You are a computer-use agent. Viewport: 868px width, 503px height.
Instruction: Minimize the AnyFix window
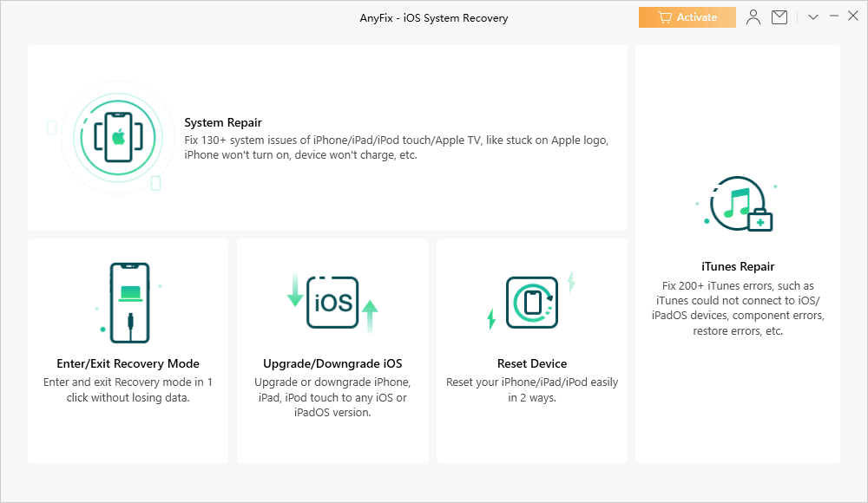[x=833, y=17]
